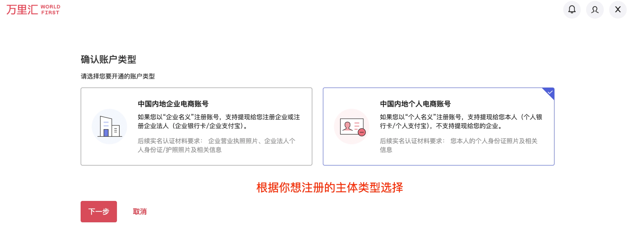This screenshot has width=644, height=244.
Task: Click the WORLD FIRST English logo text
Action: (51, 10)
